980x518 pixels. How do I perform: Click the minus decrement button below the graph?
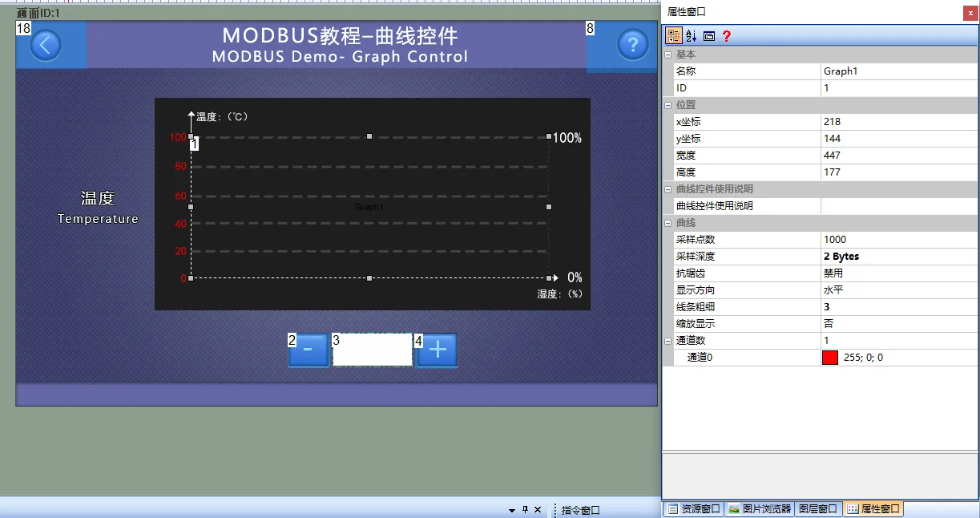tap(308, 350)
